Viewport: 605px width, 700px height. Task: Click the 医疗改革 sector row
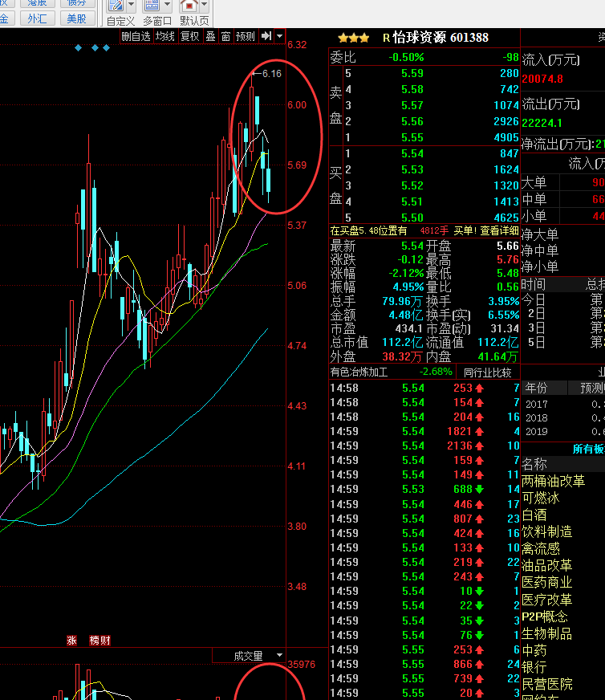tap(547, 600)
